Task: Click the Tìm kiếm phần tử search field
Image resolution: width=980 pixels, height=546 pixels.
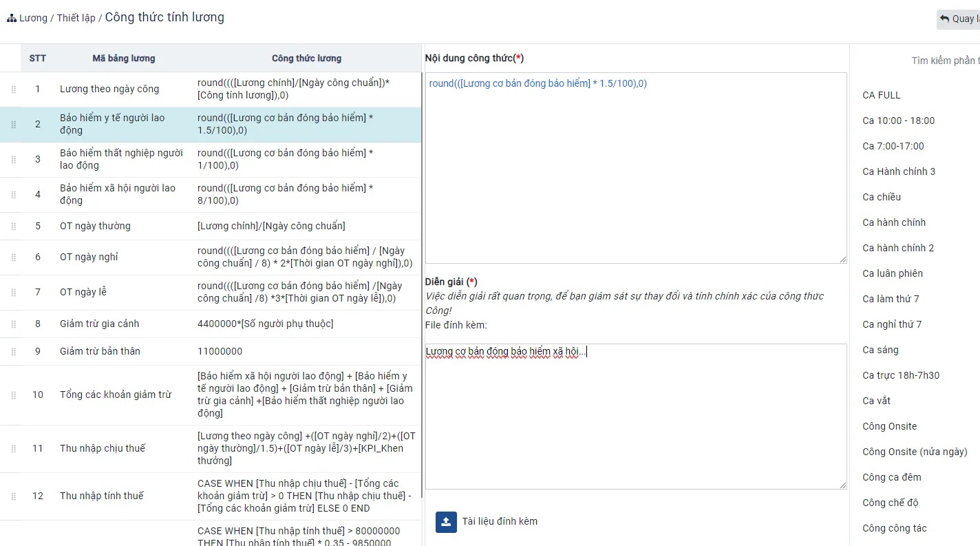Action: click(x=943, y=61)
